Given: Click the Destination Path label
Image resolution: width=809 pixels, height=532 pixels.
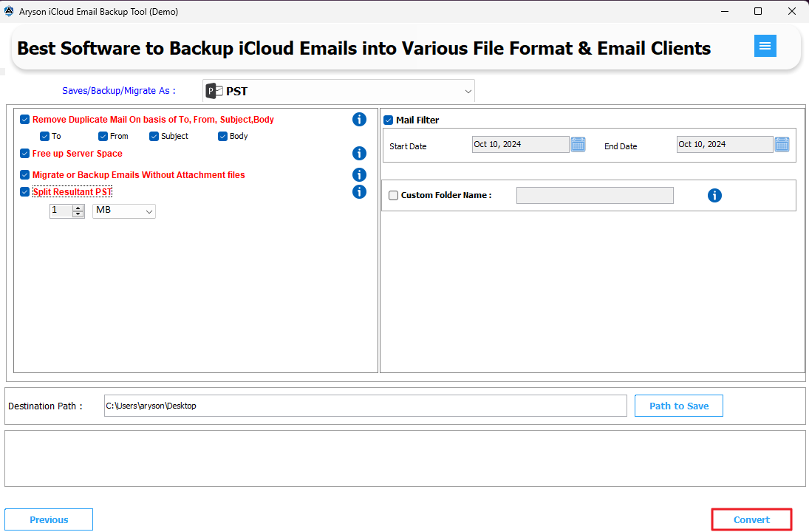Looking at the screenshot, I should 45,406.
